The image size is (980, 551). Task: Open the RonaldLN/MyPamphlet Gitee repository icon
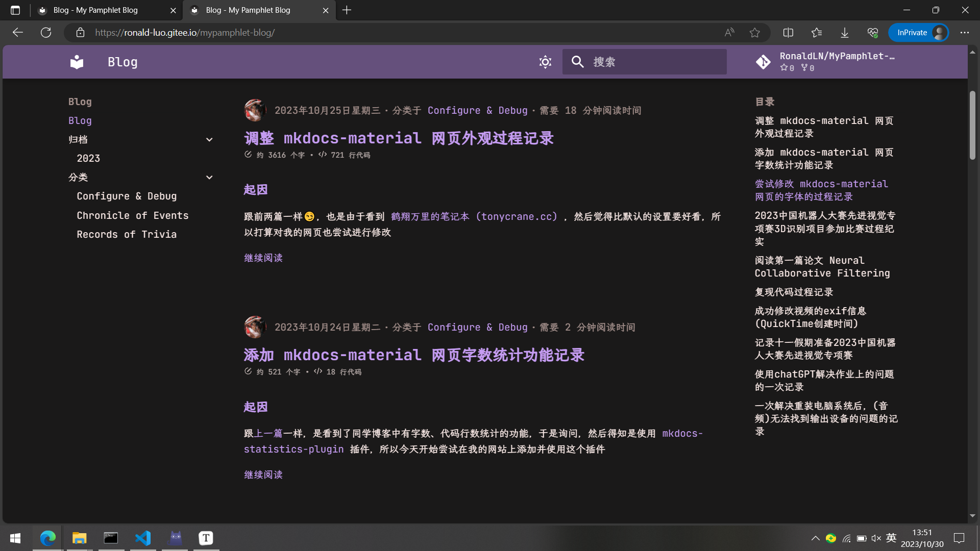[763, 62]
